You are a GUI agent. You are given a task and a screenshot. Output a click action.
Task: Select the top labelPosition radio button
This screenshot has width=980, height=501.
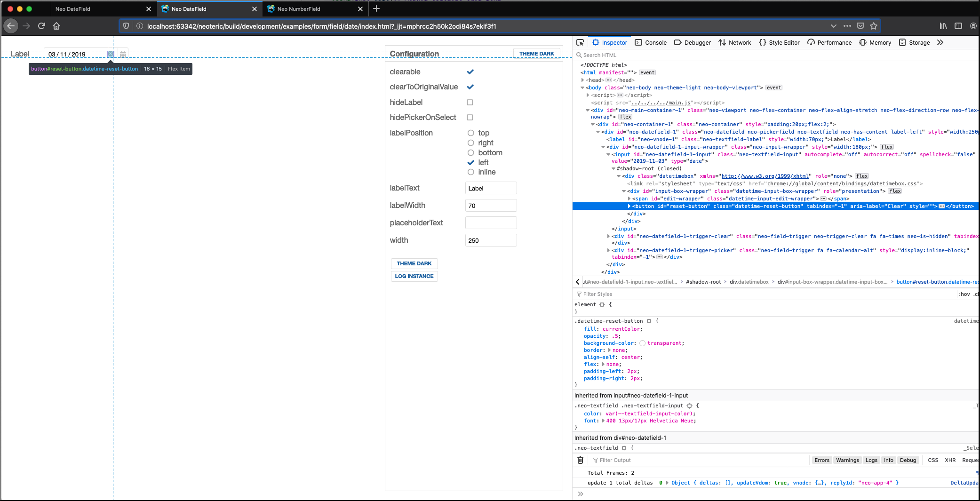pyautogui.click(x=470, y=133)
